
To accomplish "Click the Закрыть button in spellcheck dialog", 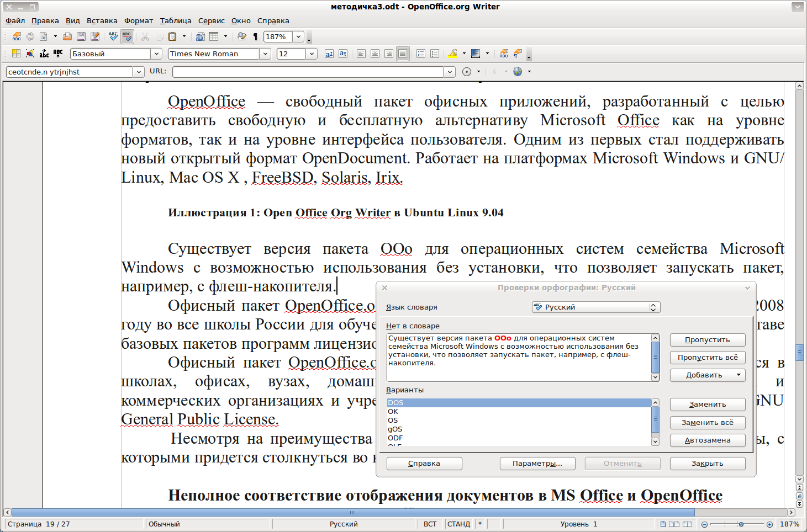I will (x=708, y=463).
